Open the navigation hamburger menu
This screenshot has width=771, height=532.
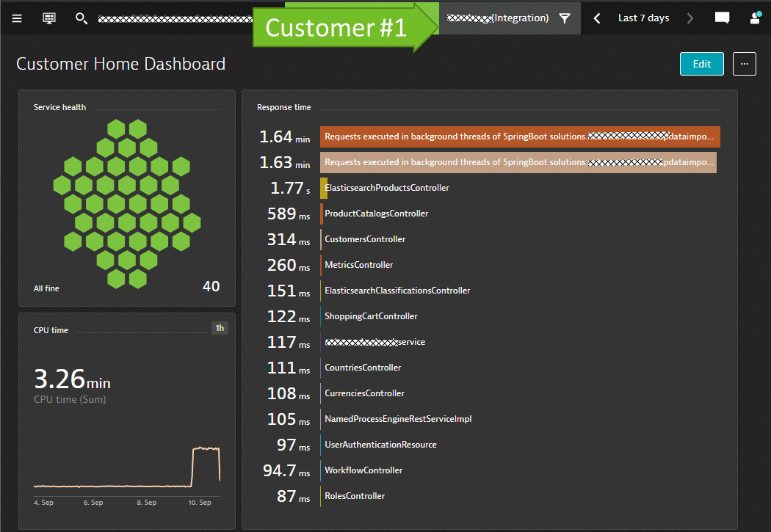tap(17, 18)
